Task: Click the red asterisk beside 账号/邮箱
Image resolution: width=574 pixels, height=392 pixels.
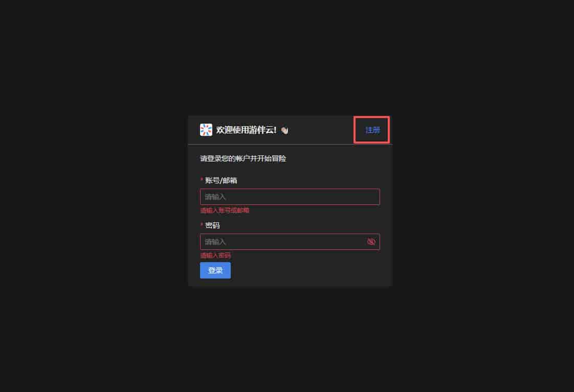Action: click(202, 179)
